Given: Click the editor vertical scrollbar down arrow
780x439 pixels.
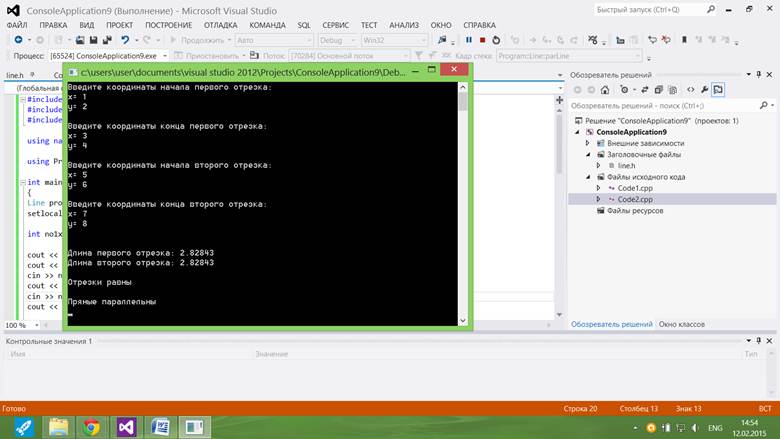Looking at the screenshot, I should 559,315.
